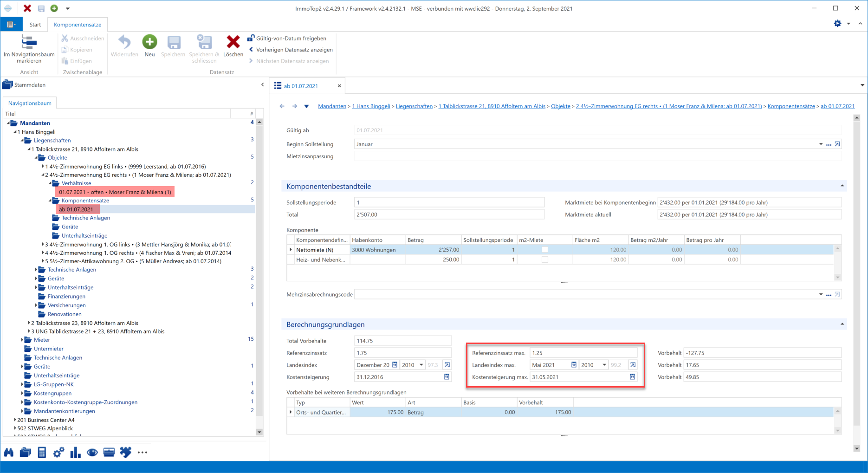The width and height of the screenshot is (868, 473).
Task: Open the calculator icon in bottom bar
Action: point(42,453)
